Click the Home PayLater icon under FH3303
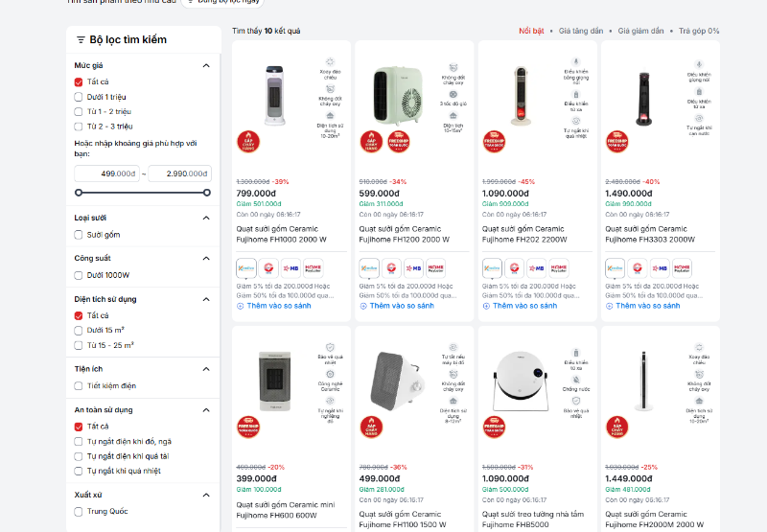Screen dimensions: 767x532 [x=682, y=268]
